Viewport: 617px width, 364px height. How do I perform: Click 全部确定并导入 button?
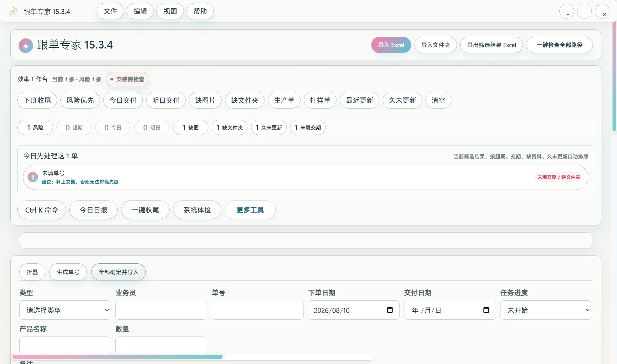click(118, 272)
